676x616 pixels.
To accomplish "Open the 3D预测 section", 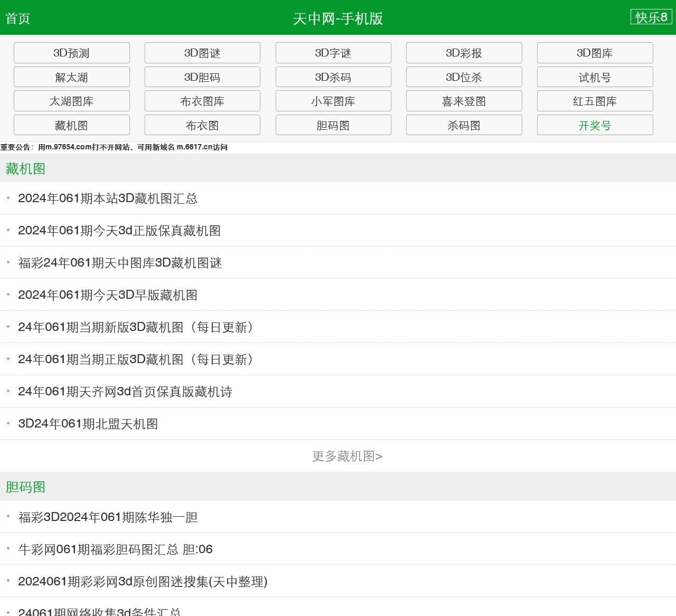I will point(72,53).
